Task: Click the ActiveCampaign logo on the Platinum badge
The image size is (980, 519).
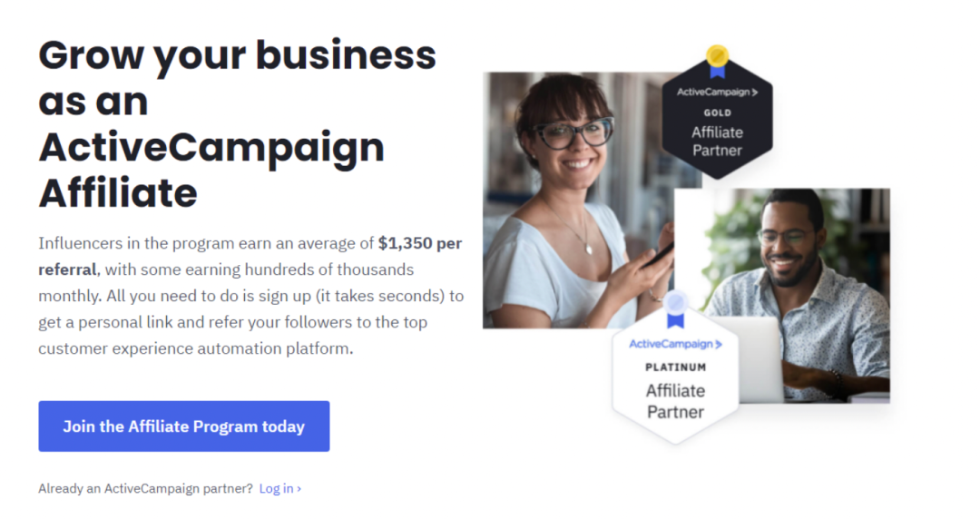Action: pos(675,344)
